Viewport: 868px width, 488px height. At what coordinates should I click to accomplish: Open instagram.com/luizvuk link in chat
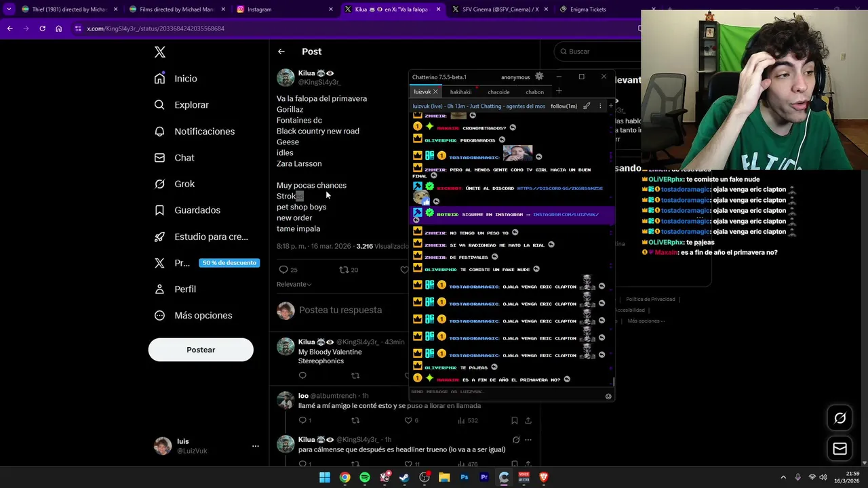point(566,214)
